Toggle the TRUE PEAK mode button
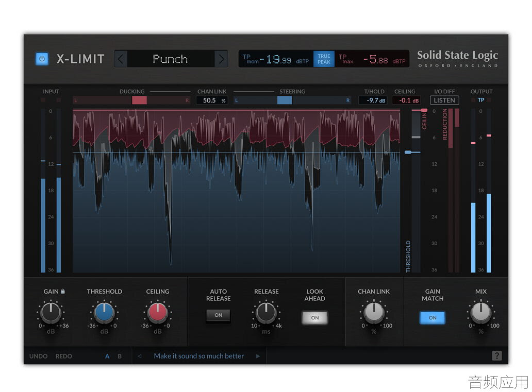 tap(324, 59)
